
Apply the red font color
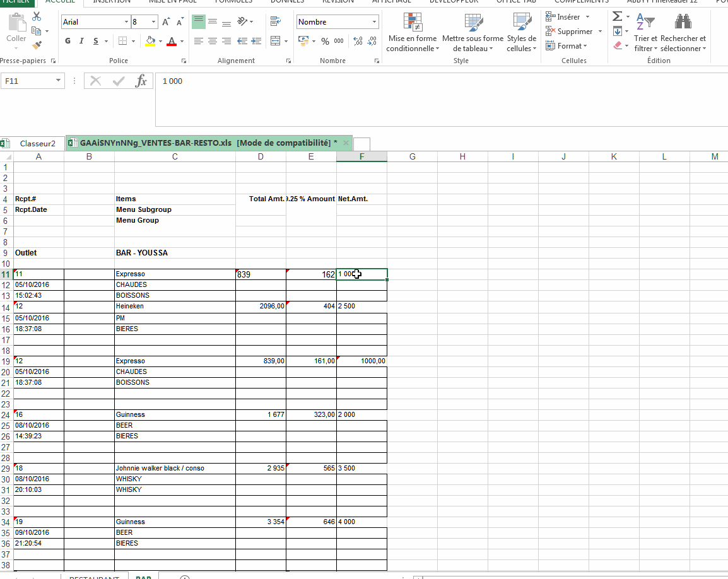pyautogui.click(x=172, y=42)
